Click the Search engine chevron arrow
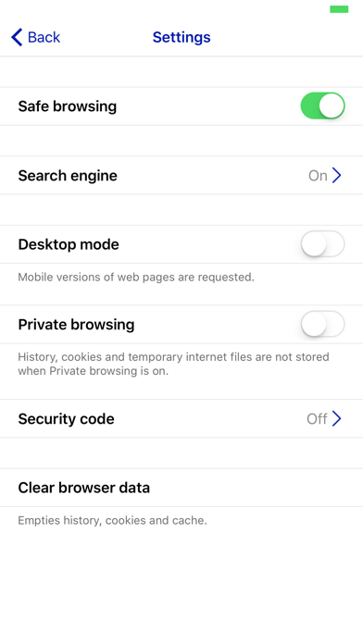This screenshot has width=363, height=644. click(x=337, y=176)
